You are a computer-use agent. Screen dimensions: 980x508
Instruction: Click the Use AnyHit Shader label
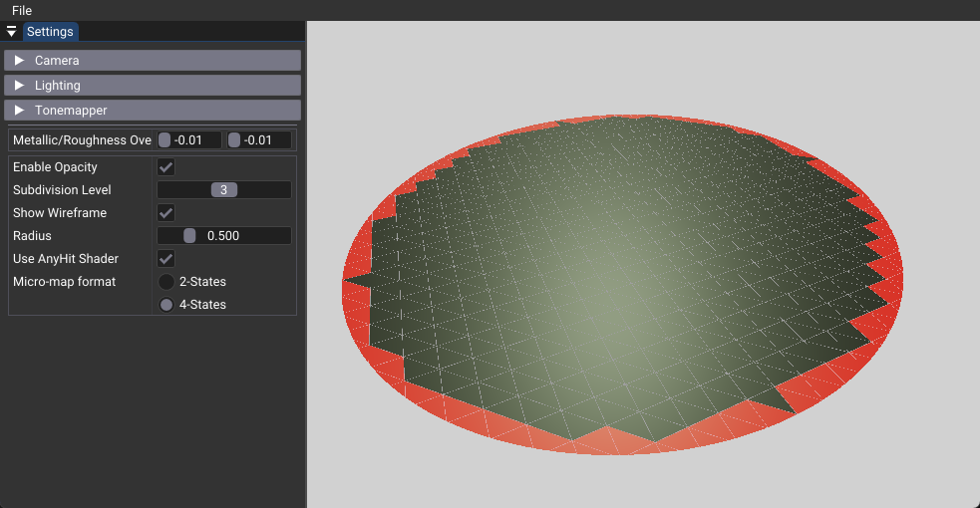tap(66, 258)
